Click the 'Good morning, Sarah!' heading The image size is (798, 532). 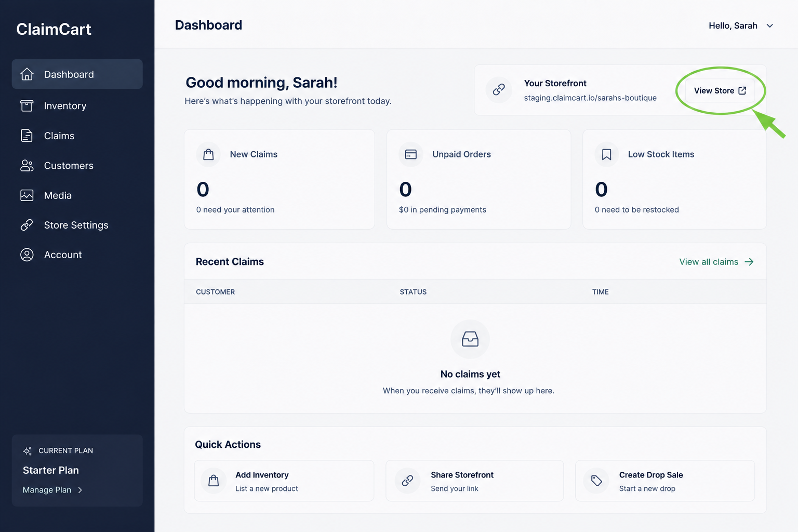click(x=261, y=83)
